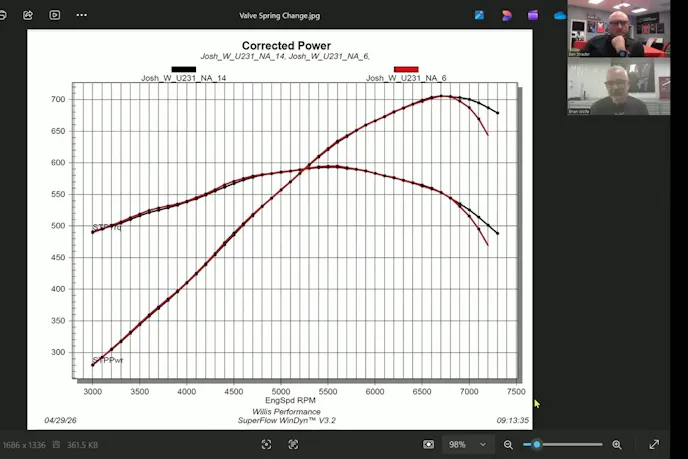
Task: Open the three-dot See more menu
Action: coord(82,15)
